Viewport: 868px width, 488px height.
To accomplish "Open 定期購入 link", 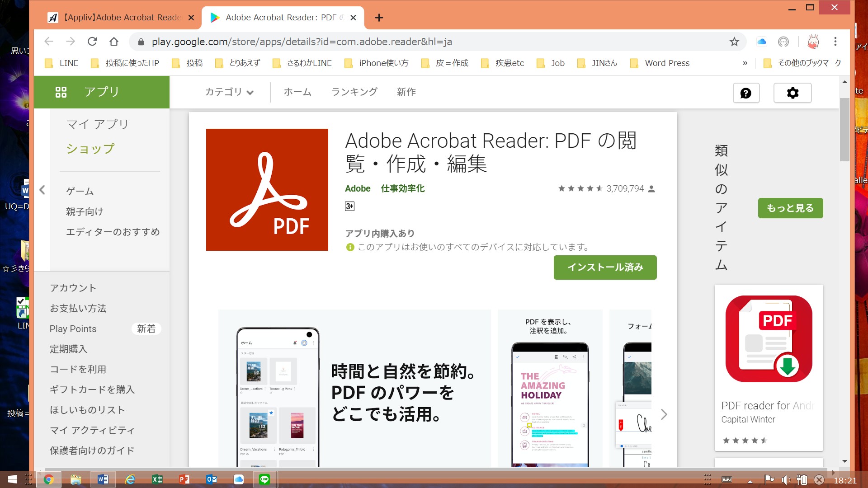I will pyautogui.click(x=68, y=349).
